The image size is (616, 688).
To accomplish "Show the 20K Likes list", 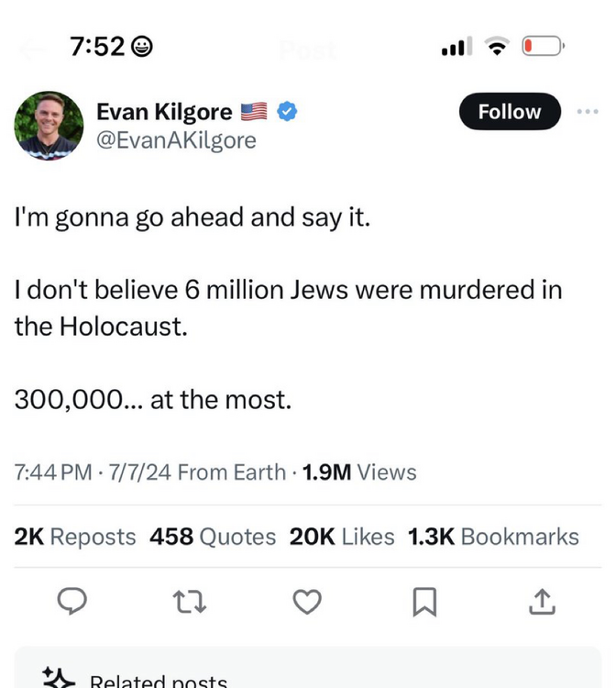I will (342, 537).
